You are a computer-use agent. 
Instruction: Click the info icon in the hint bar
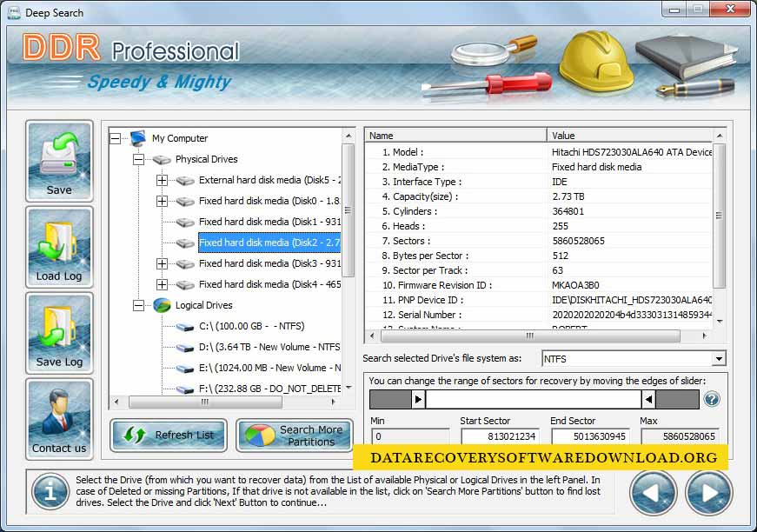coord(50,492)
